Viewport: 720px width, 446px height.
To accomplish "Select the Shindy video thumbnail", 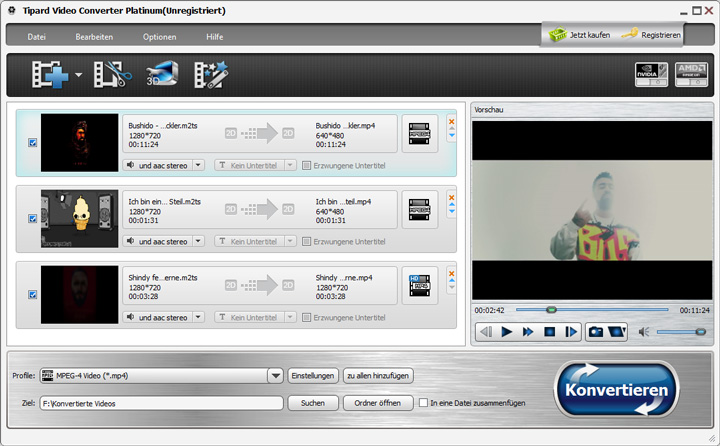I will click(79, 294).
